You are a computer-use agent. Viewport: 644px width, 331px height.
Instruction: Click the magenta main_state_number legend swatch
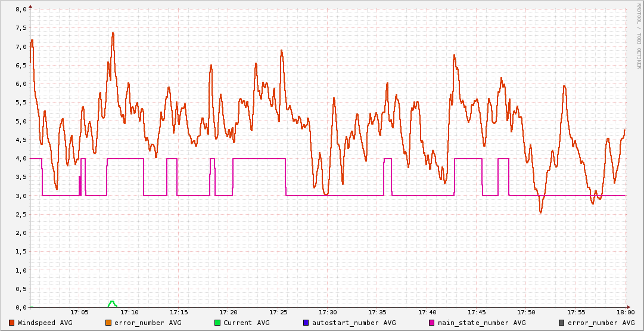431,323
